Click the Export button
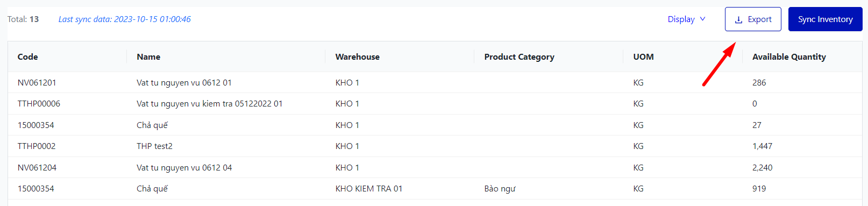This screenshot has width=868, height=206. (753, 19)
